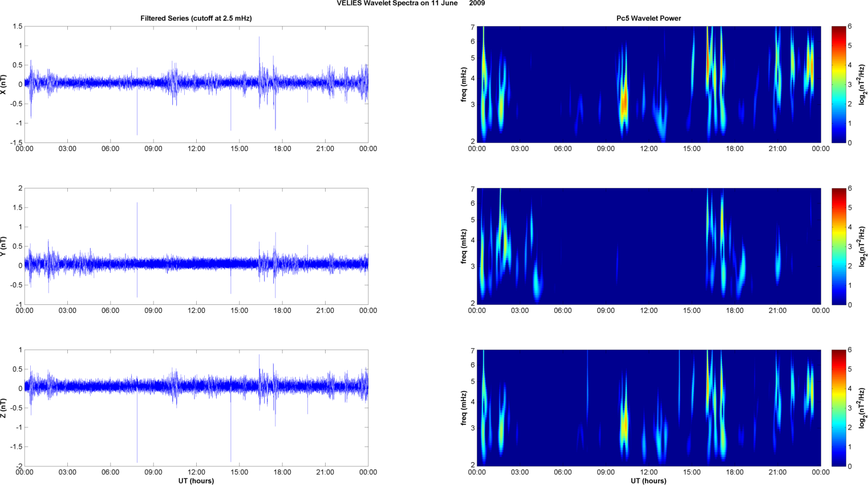This screenshot has width=868, height=485.
Task: Click the VELIES Wavelet Spectra figure title
Action: pyautogui.click(x=411, y=3)
